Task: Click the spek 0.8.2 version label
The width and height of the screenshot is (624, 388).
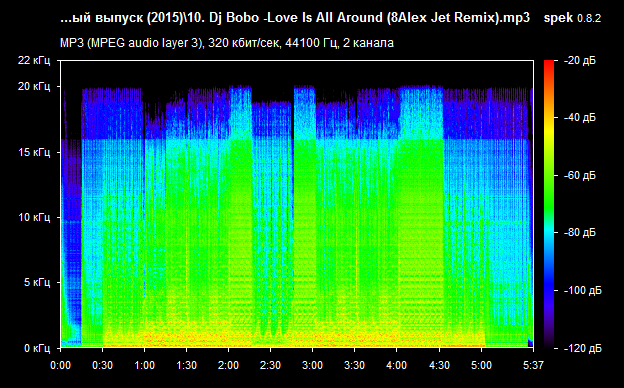Action: point(572,18)
